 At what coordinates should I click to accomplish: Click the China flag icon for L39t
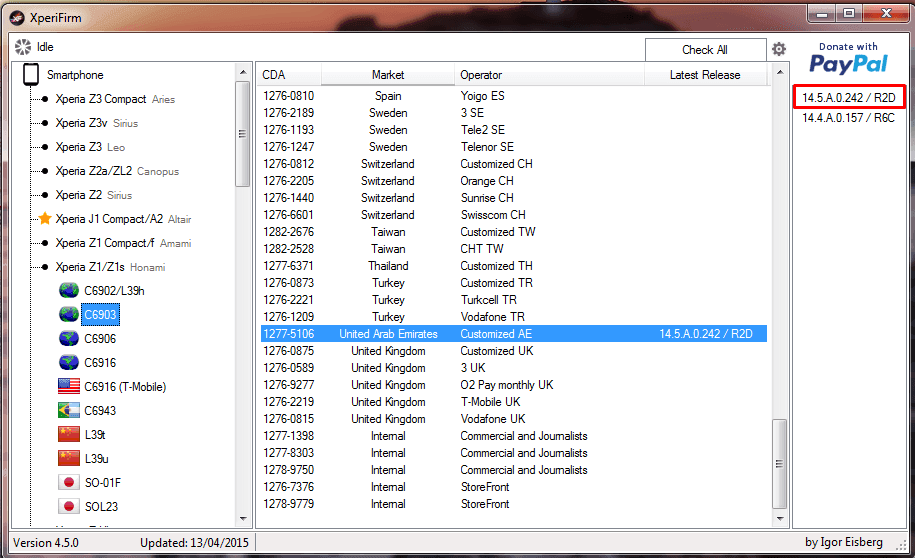point(69,434)
